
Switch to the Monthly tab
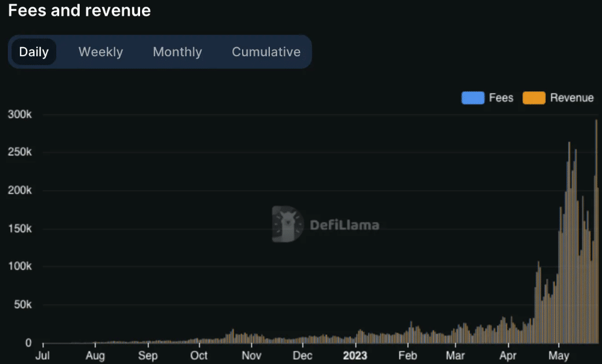tap(178, 52)
